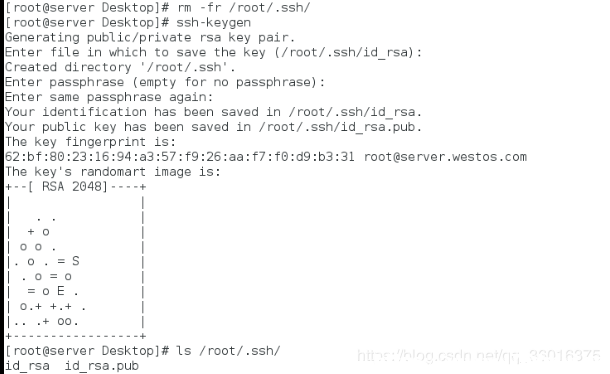
Task: Click the 'ls /root/.ssh/' command
Action: coord(228,351)
